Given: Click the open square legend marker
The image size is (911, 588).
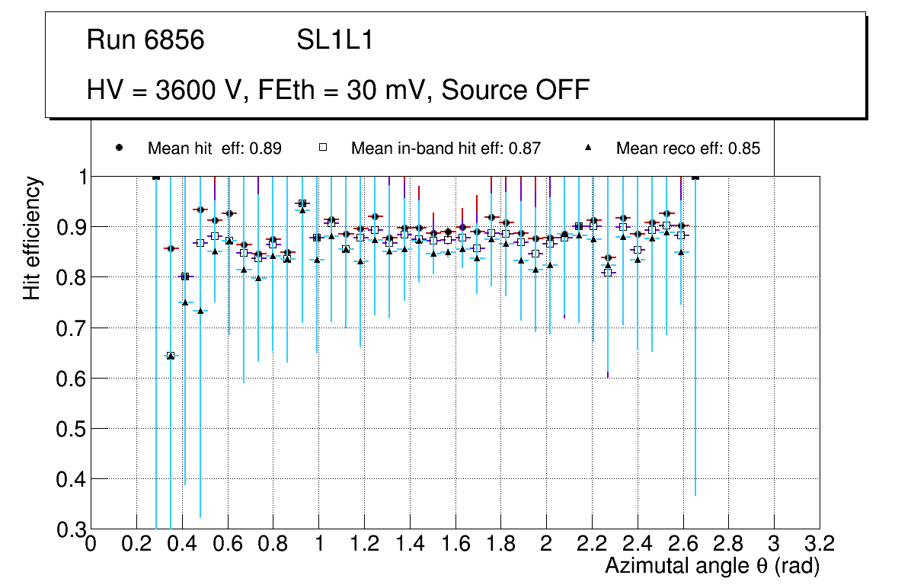Looking at the screenshot, I should coord(322,148).
